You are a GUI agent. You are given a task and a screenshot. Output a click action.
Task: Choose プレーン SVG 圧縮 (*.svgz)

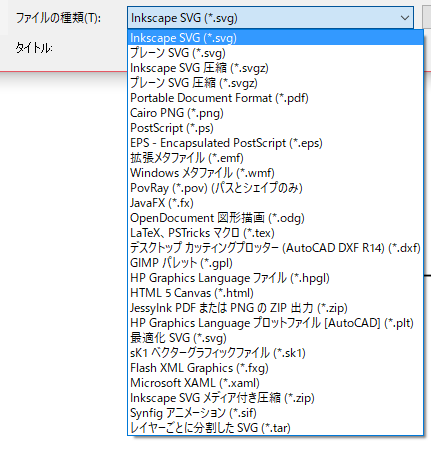275,83
